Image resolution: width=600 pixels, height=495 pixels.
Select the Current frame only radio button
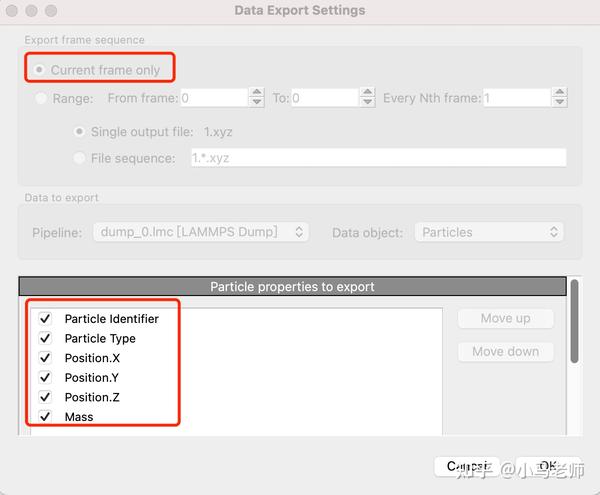point(40,70)
